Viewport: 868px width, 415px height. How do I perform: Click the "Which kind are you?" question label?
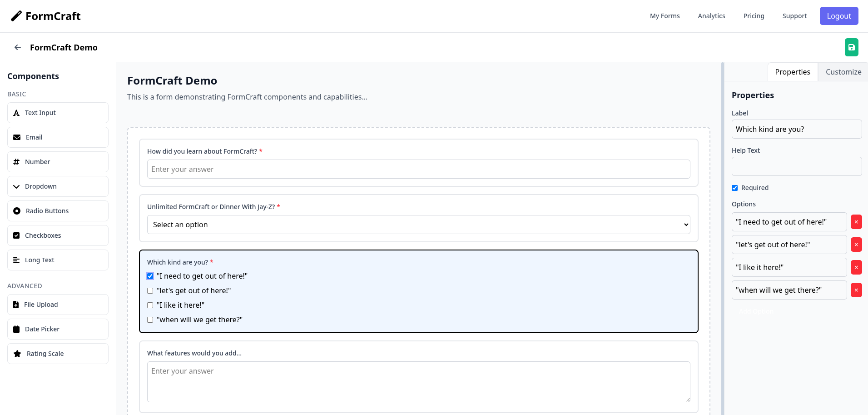coord(178,262)
